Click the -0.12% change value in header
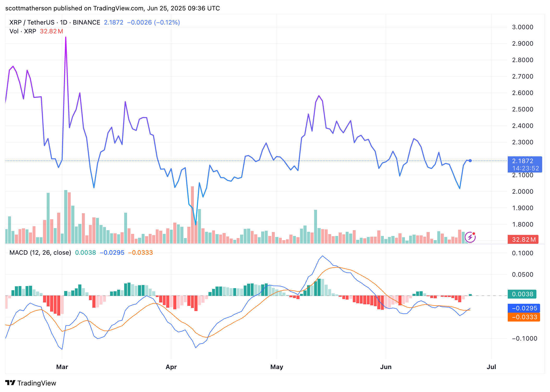550x392 pixels. click(x=167, y=22)
